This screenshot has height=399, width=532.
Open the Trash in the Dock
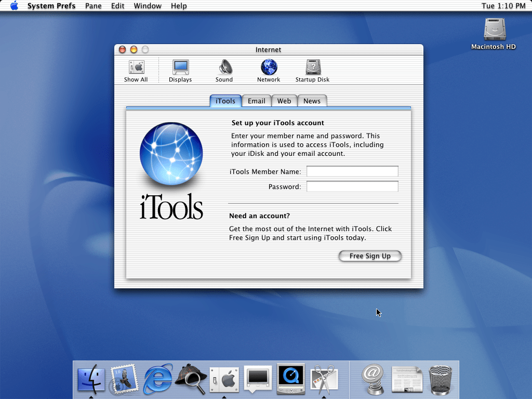[x=441, y=380]
